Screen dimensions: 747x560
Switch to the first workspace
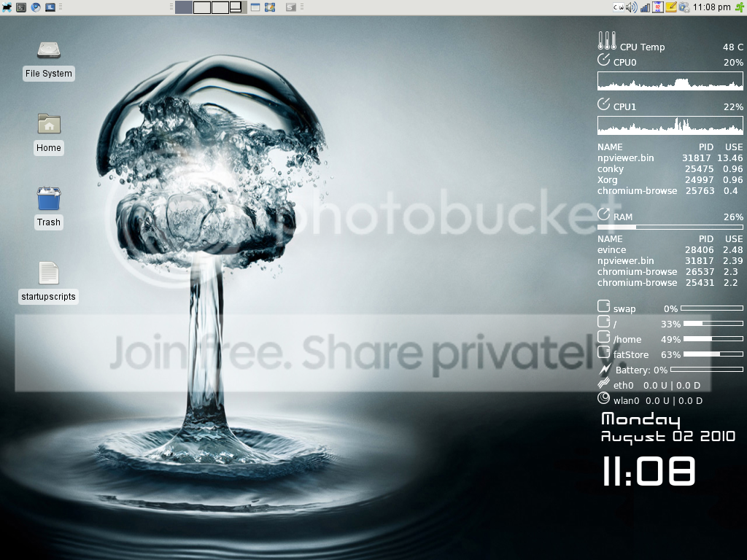184,7
